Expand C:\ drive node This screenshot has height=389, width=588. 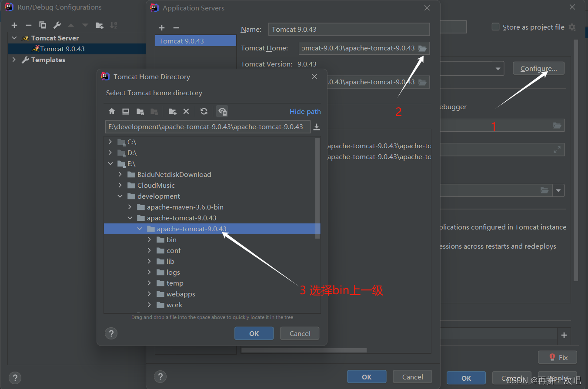[110, 142]
